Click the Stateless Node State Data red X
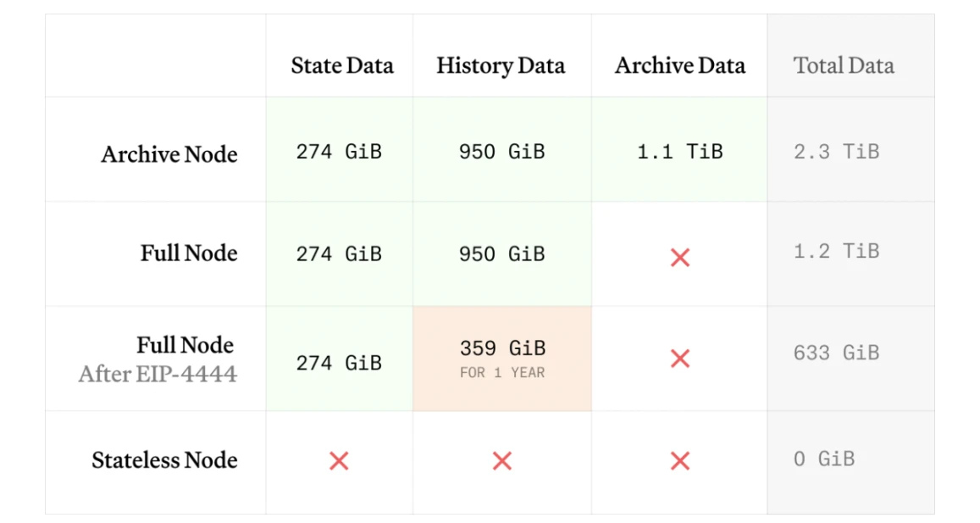Screen dimensions: 980x523 pyautogui.click(x=339, y=461)
